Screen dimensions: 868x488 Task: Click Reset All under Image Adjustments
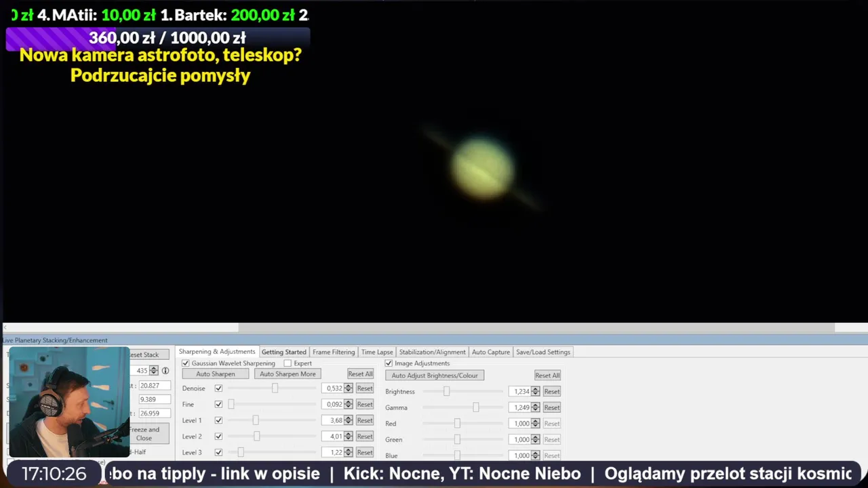click(x=547, y=375)
